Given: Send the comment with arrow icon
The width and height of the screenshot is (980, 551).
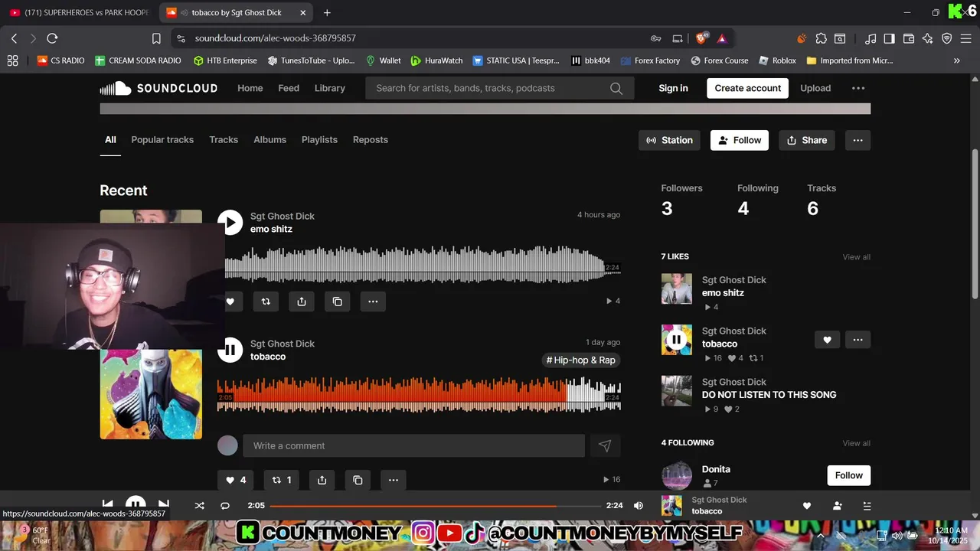Looking at the screenshot, I should point(605,445).
